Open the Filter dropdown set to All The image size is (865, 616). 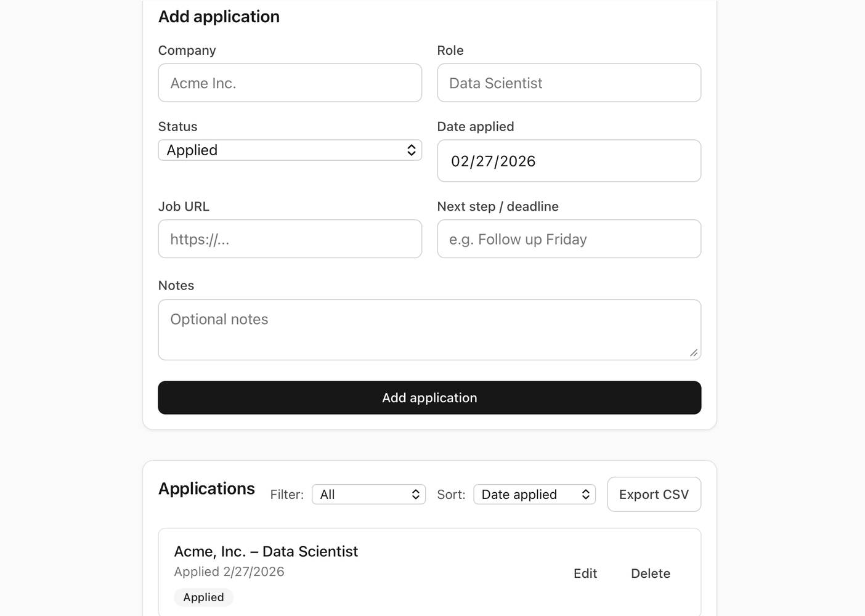tap(368, 494)
